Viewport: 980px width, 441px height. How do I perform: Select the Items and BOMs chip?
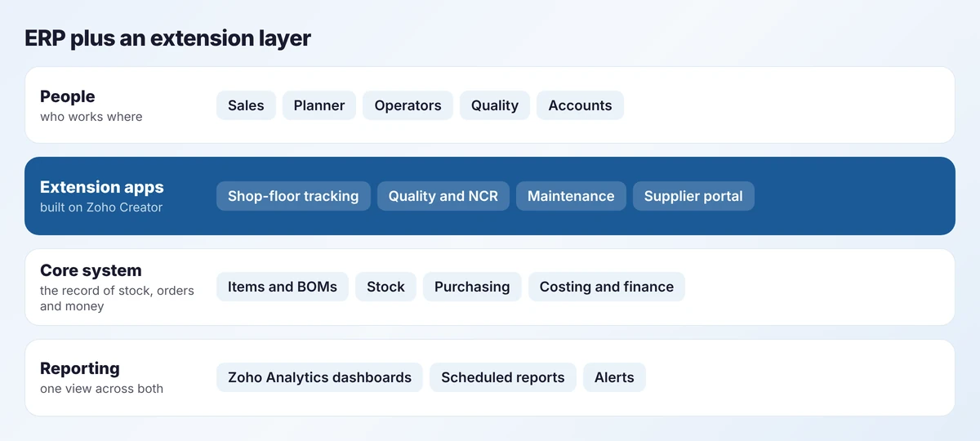[x=283, y=287]
